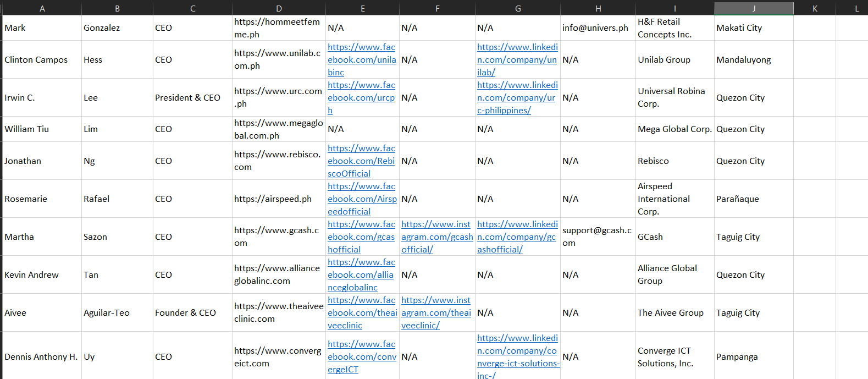Open GCash official Facebook link

pyautogui.click(x=361, y=237)
